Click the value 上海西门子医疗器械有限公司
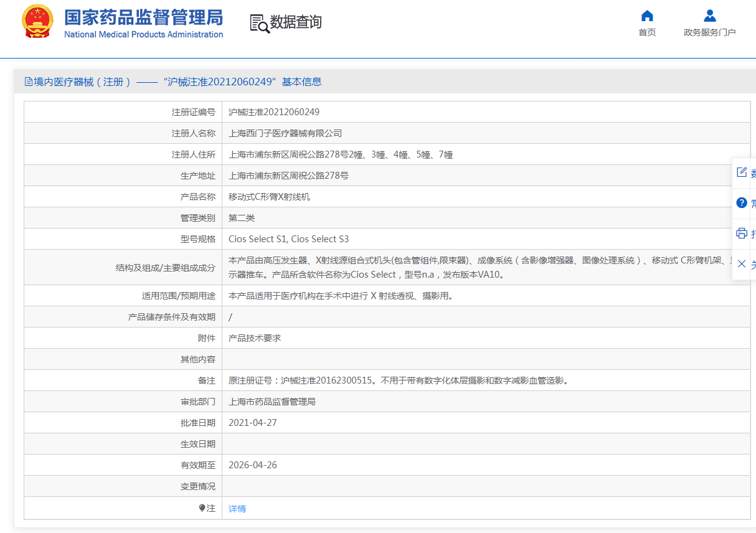The height and width of the screenshot is (533, 756). point(285,133)
